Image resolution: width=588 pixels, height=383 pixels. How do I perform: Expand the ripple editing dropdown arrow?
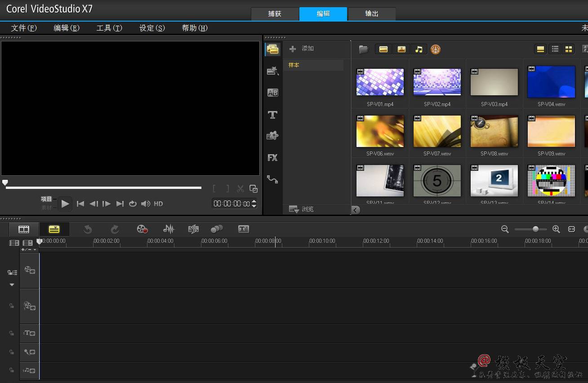tap(12, 285)
